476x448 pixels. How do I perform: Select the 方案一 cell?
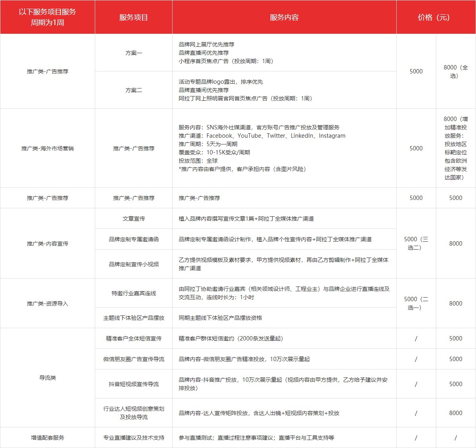[x=134, y=53]
